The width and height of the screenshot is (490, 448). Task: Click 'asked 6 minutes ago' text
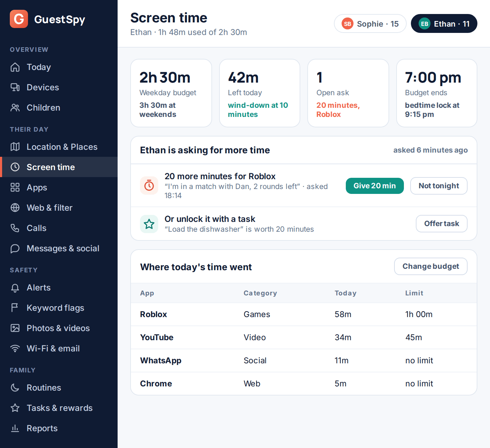(x=430, y=150)
